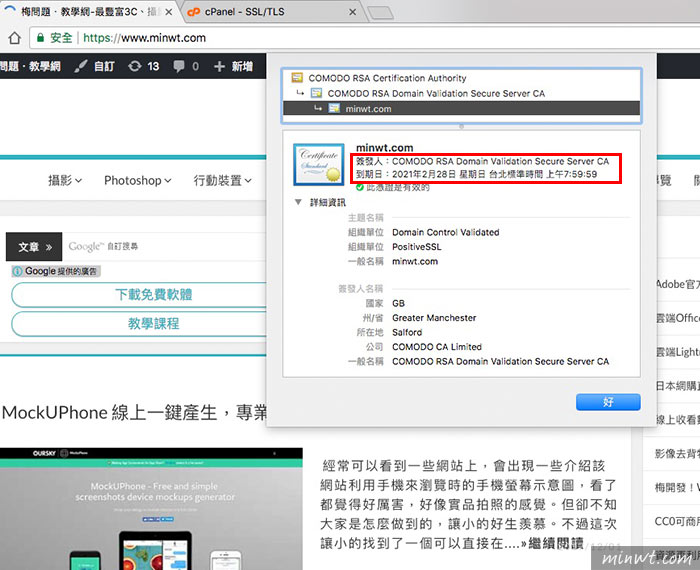Click the plus New icon in admin bar

pos(219,67)
